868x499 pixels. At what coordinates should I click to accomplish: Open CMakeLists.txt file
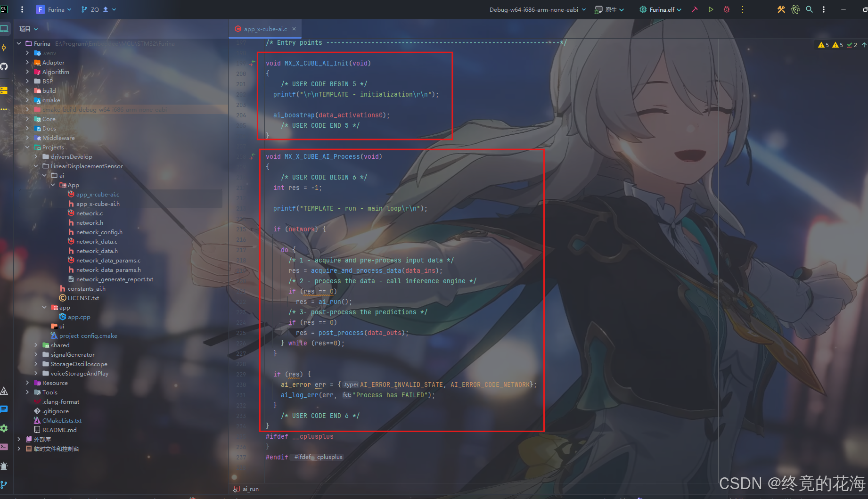pyautogui.click(x=62, y=421)
